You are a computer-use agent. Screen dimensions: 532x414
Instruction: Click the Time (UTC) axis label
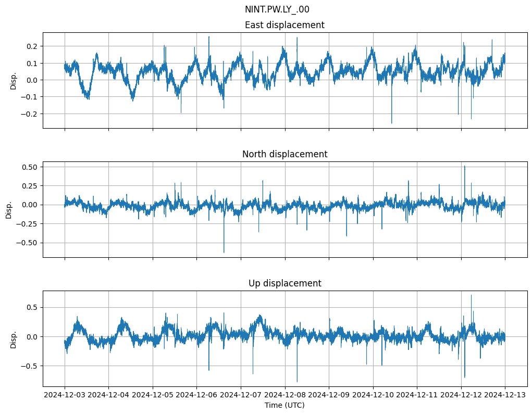[x=284, y=405]
